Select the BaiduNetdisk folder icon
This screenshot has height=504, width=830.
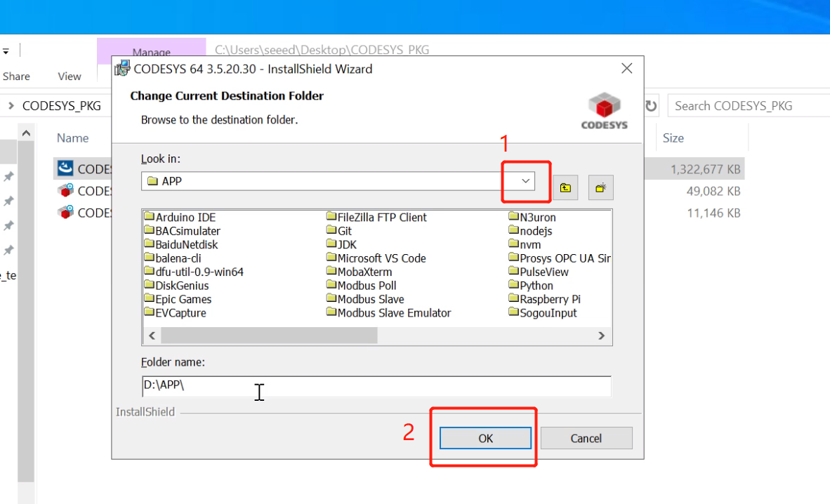click(x=150, y=244)
